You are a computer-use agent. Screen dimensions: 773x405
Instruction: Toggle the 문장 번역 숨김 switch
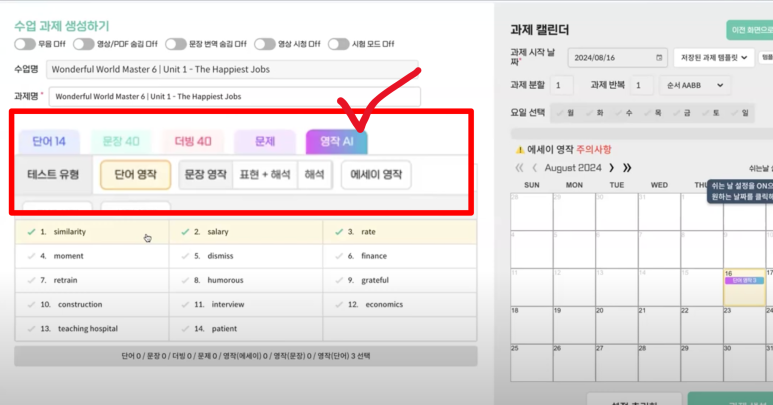[x=176, y=44]
